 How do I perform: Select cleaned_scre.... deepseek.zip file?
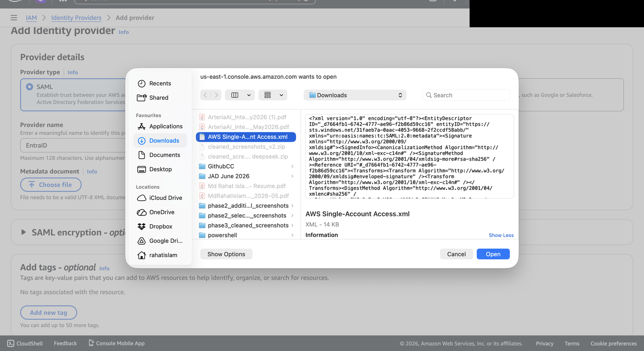(x=246, y=156)
